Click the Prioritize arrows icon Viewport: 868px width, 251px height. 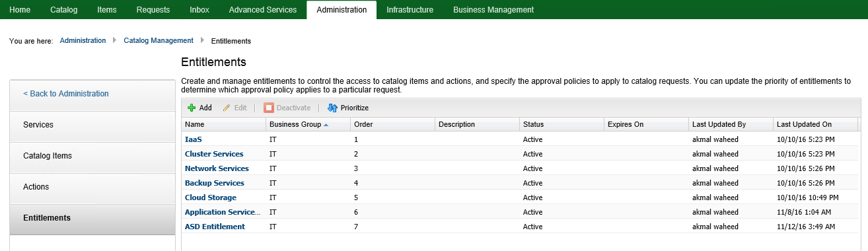[x=332, y=108]
